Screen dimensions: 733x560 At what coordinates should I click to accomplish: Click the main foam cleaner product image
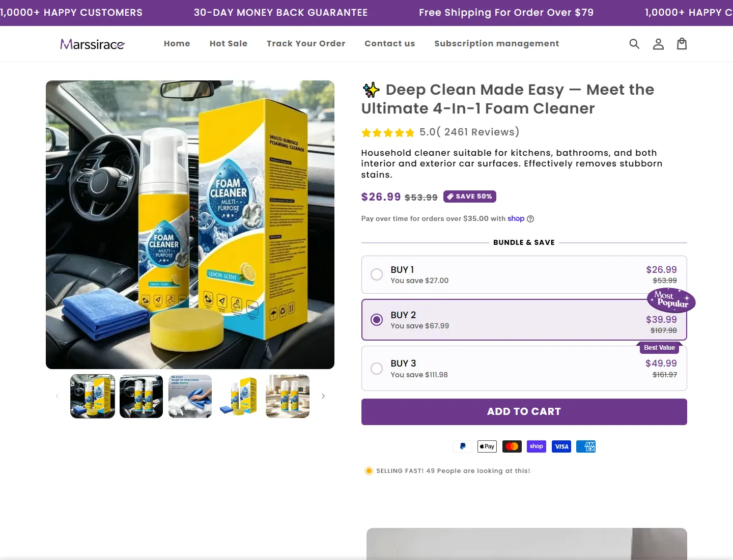(190, 225)
